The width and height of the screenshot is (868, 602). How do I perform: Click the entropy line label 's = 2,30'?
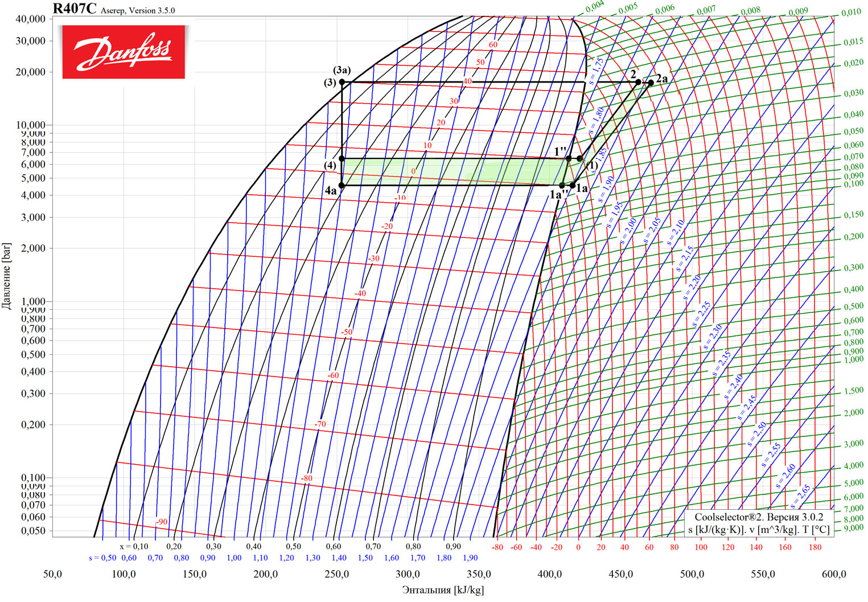tap(712, 337)
